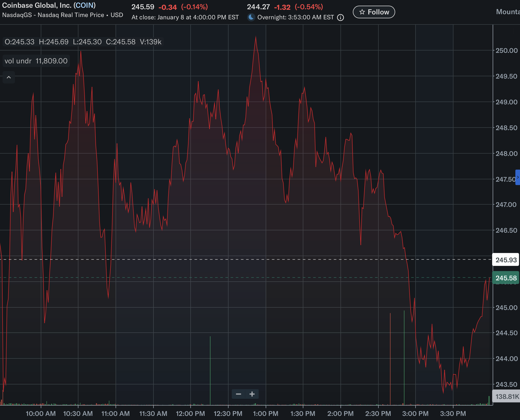The image size is (520, 420).
Task: Click the blue right-arrow side tab
Action: click(517, 177)
